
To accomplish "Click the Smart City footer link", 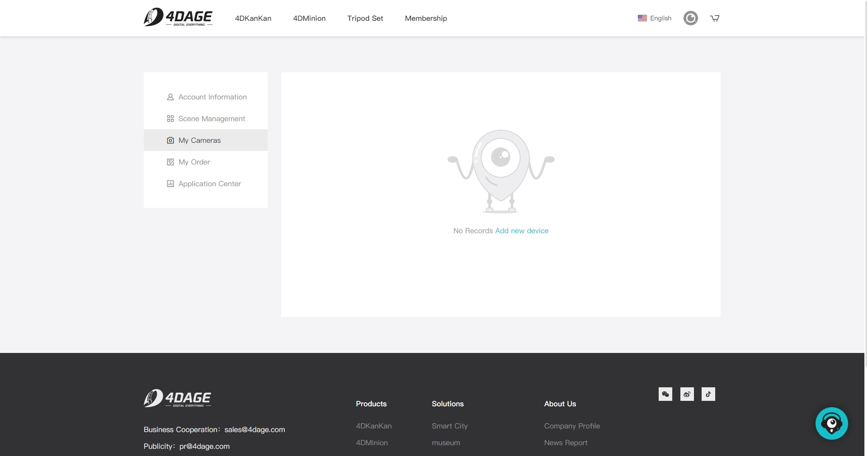I will pyautogui.click(x=449, y=426).
